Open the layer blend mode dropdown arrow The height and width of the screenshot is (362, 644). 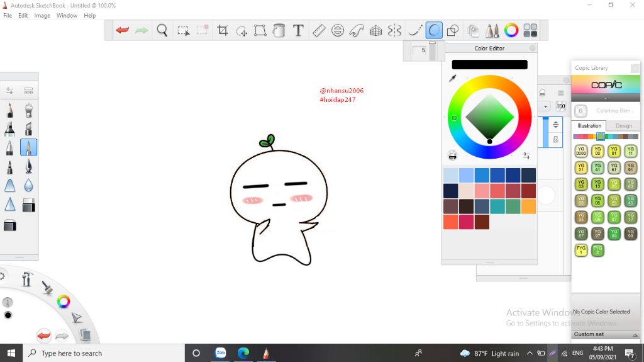click(545, 106)
